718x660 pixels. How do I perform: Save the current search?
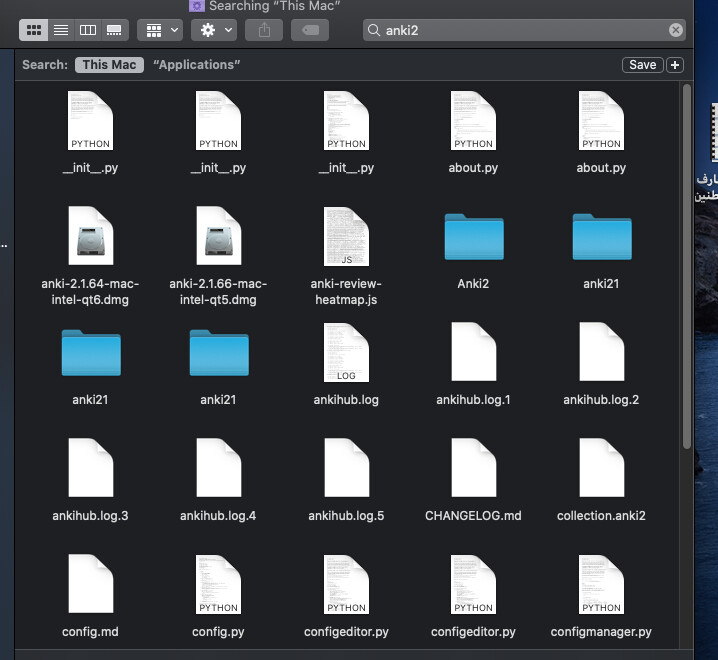tap(642, 65)
